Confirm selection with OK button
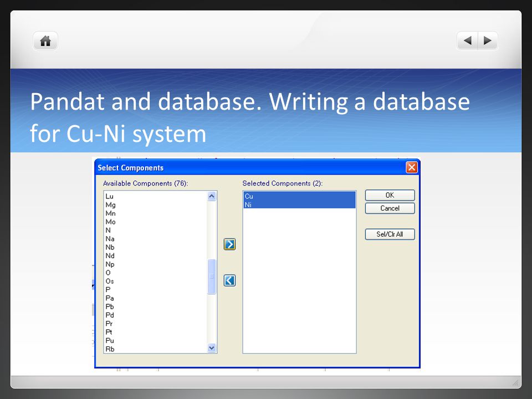The width and height of the screenshot is (532, 399). click(x=390, y=195)
